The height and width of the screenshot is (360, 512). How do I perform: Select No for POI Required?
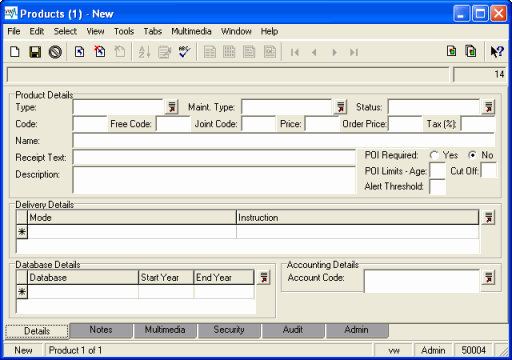(472, 155)
